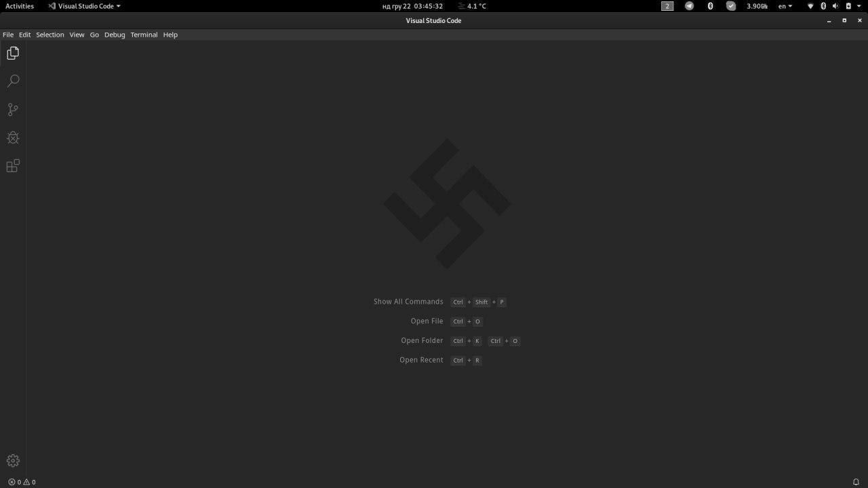
Task: Click the battery icon in top bar
Action: pos(848,6)
